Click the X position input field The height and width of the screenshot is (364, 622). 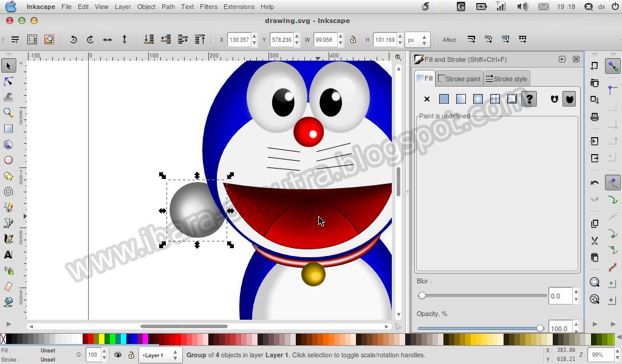pos(239,39)
